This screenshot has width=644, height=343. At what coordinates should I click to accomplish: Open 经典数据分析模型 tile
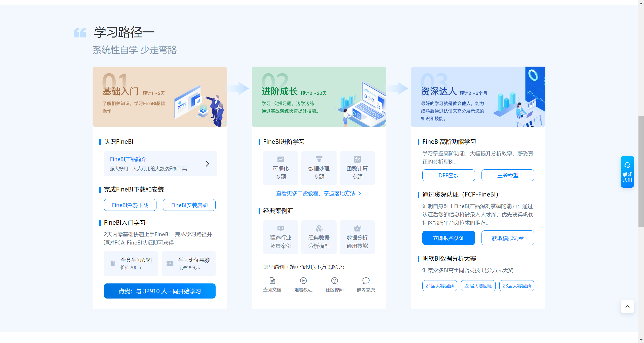319,237
